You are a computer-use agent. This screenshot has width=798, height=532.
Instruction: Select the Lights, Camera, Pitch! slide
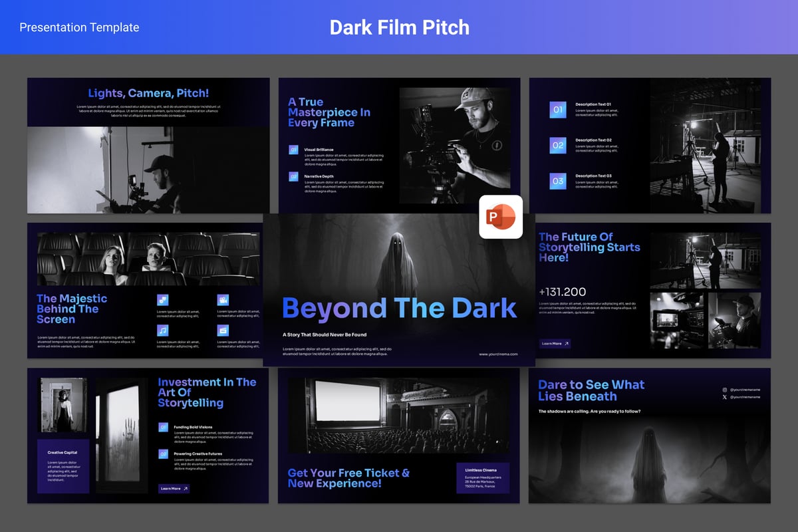pos(148,145)
